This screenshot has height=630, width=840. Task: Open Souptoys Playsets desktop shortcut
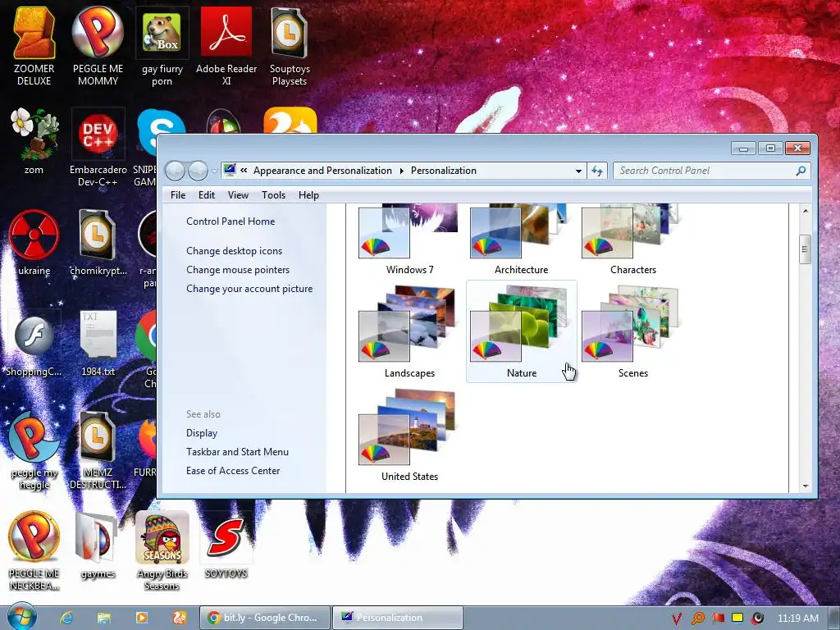coord(290,47)
